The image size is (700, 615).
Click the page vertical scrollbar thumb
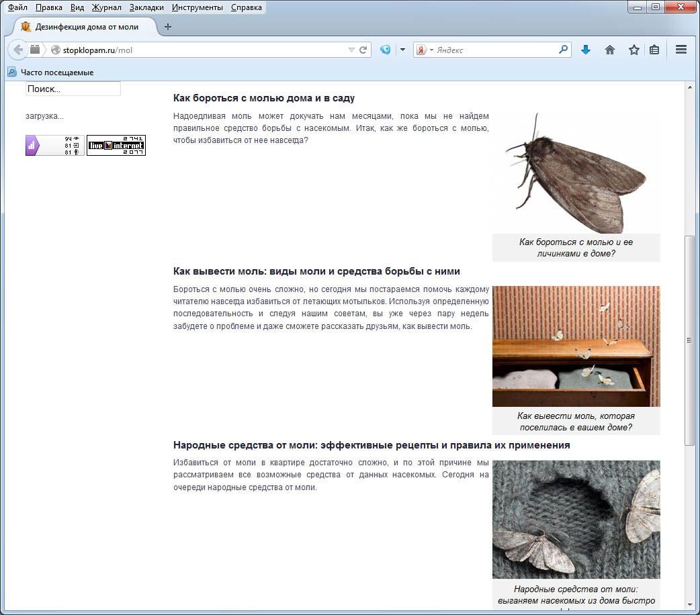pos(689,339)
